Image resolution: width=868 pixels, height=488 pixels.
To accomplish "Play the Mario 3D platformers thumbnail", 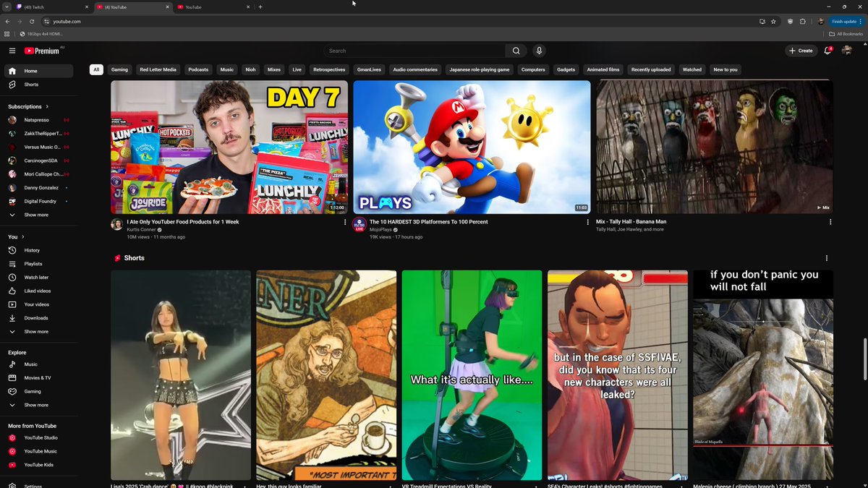I will pos(472,147).
